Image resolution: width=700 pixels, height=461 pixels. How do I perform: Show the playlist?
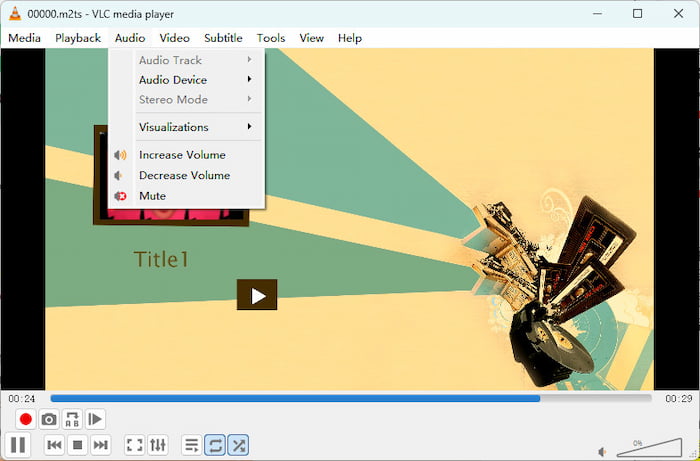[x=192, y=444]
